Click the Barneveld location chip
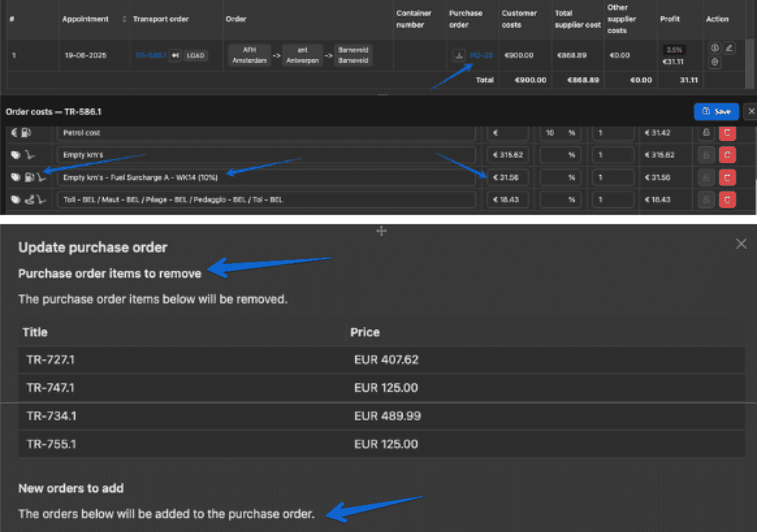This screenshot has width=757, height=532. coord(353,55)
